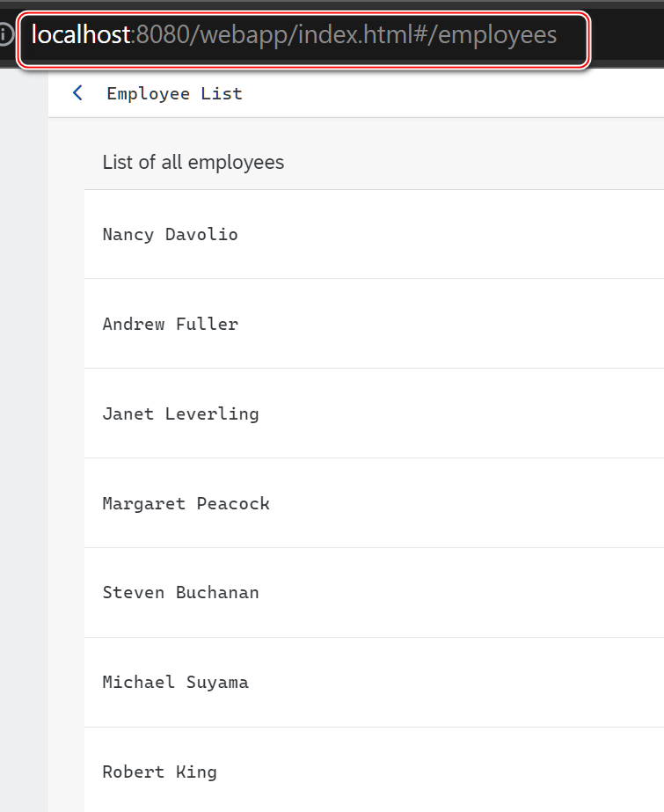Click the surname 'Buchanan'
Screen dimensions: 664x812
[217, 593]
